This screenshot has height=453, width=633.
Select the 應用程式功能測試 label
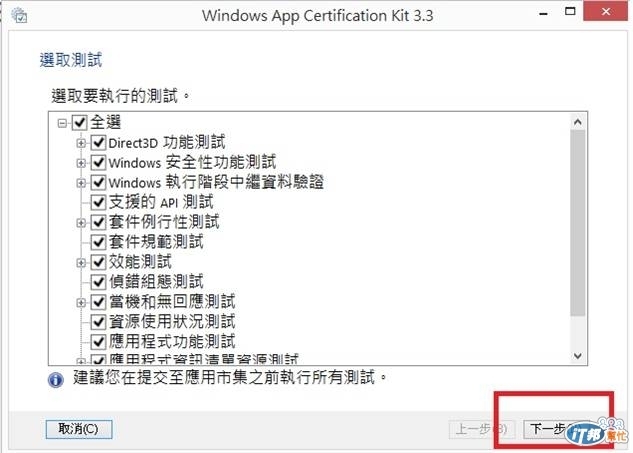pyautogui.click(x=172, y=342)
